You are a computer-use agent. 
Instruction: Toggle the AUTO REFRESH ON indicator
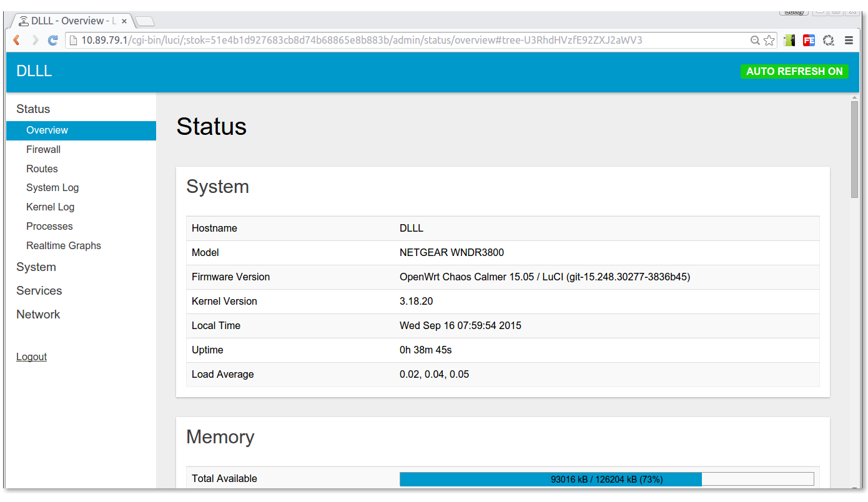[794, 72]
